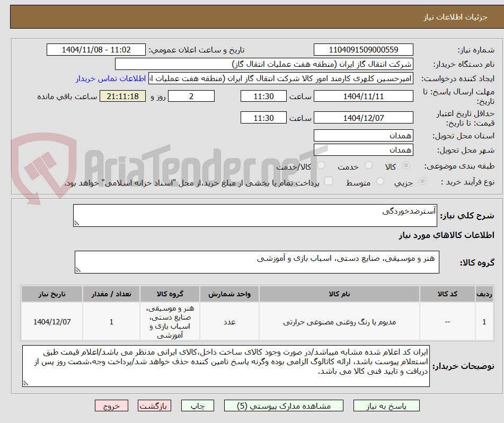
Task: Click the توضیحات خریدار text area
Action: [x=226, y=366]
